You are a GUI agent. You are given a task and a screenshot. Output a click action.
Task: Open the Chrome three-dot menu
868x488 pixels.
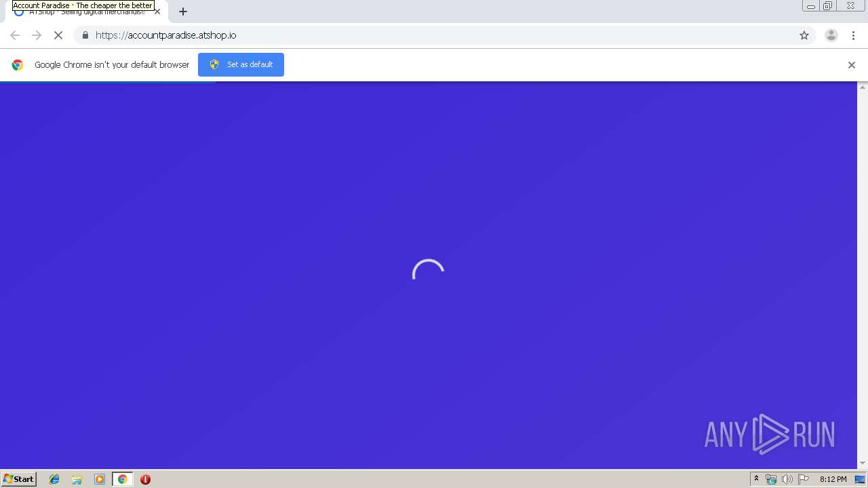pyautogui.click(x=853, y=35)
